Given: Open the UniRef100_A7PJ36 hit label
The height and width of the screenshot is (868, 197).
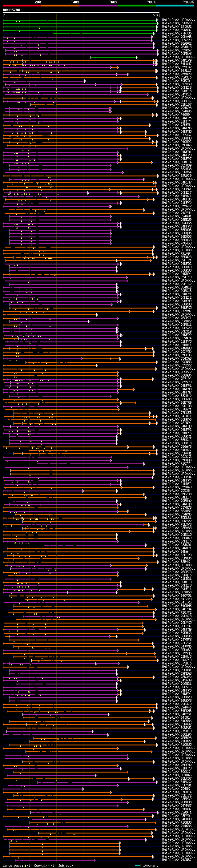Looking at the screenshot, I should point(177,33).
